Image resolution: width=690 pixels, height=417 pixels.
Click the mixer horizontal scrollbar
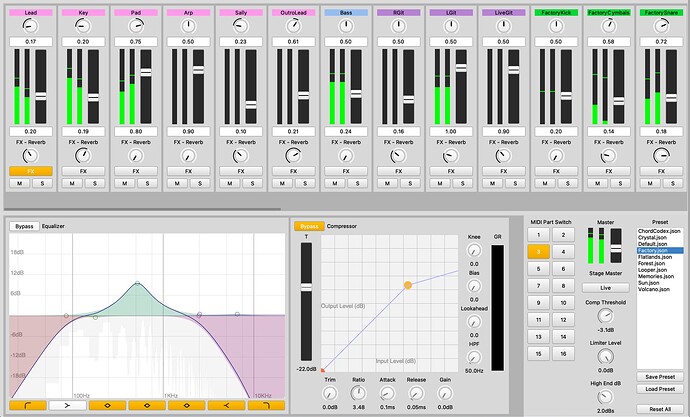pos(142,209)
